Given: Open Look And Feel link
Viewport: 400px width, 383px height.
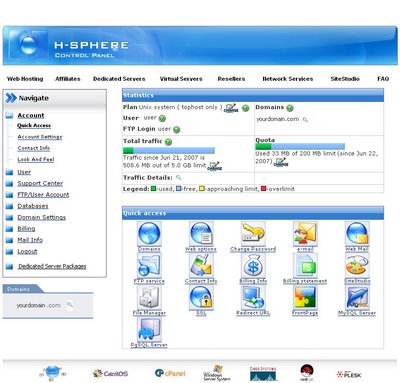Looking at the screenshot, I should tap(36, 159).
